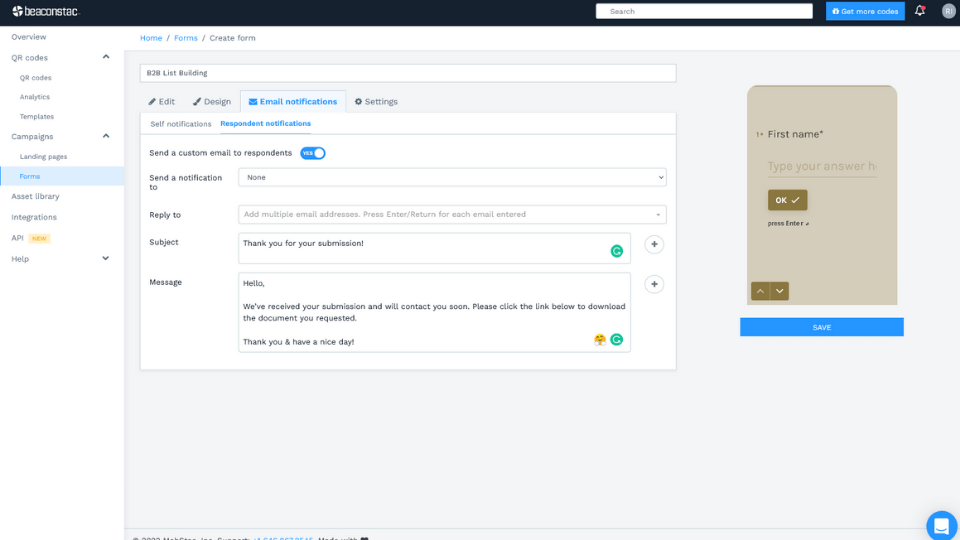Open Asset library in the sidebar
This screenshot has width=960, height=540.
pos(36,197)
